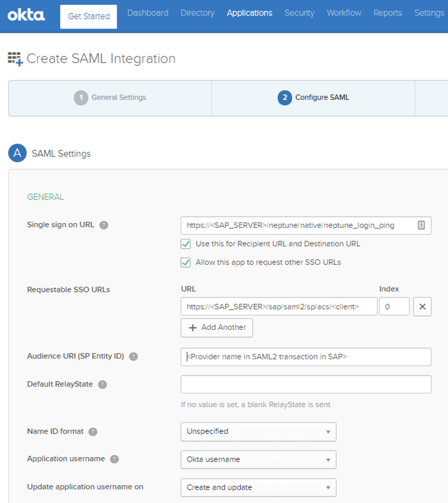This screenshot has width=448, height=503.
Task: Open the help tooltip for Default RelayState
Action: [x=101, y=384]
